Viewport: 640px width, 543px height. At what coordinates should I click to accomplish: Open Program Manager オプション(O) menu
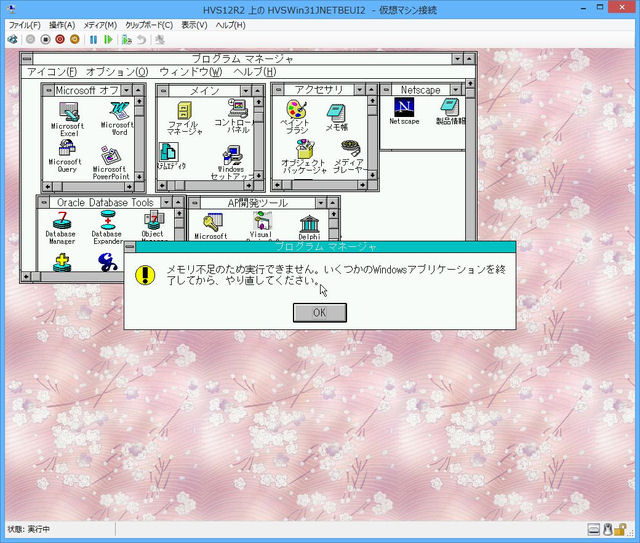click(117, 72)
